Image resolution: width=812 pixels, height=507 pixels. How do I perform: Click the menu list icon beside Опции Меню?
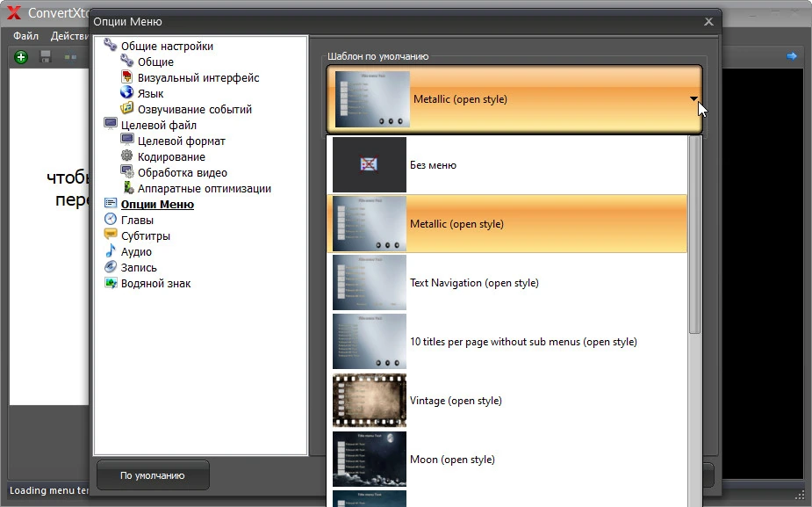coord(111,203)
